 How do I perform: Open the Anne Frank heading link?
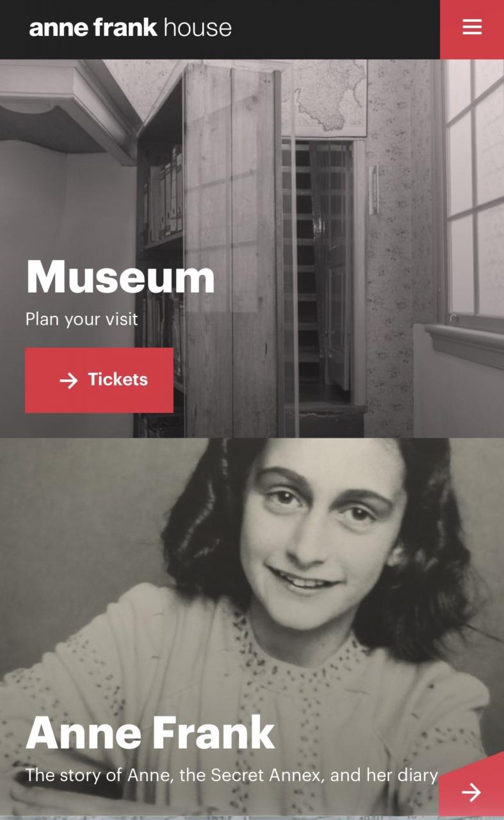point(150,732)
